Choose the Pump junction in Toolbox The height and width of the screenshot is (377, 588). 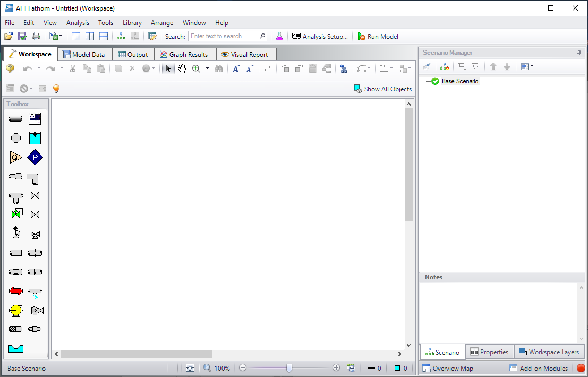[x=16, y=310]
